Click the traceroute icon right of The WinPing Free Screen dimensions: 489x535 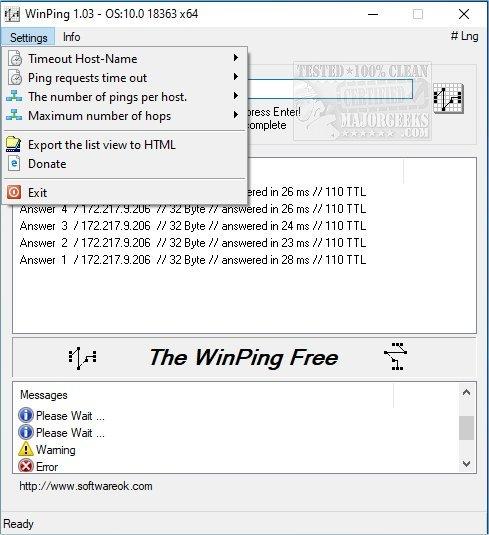(x=395, y=357)
